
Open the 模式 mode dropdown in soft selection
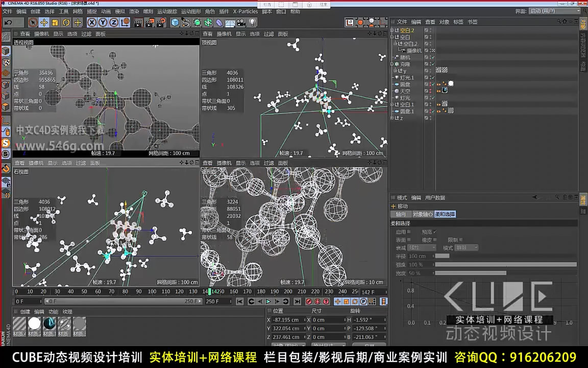coord(467,248)
